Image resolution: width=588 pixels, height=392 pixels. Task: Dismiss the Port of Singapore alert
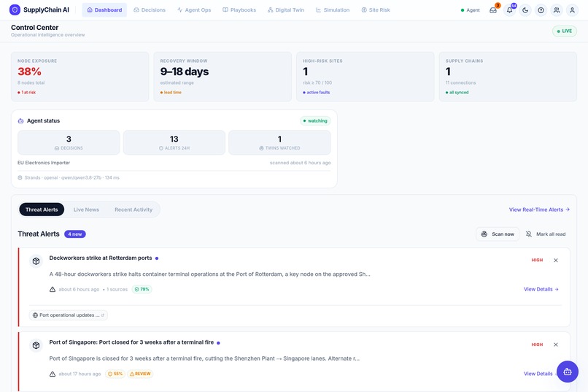556,345
